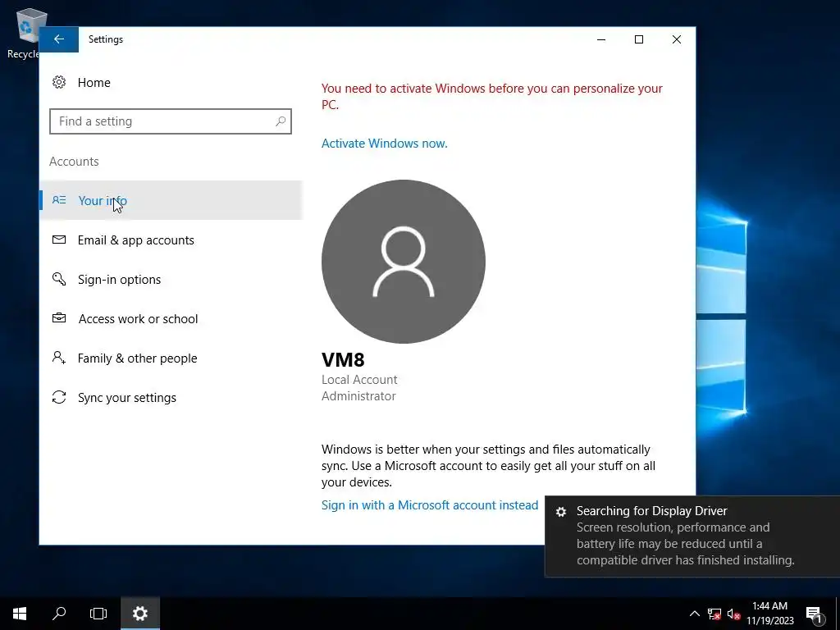Click Sign in with a Microsoft account instead
This screenshot has width=840, height=630.
pyautogui.click(x=430, y=505)
